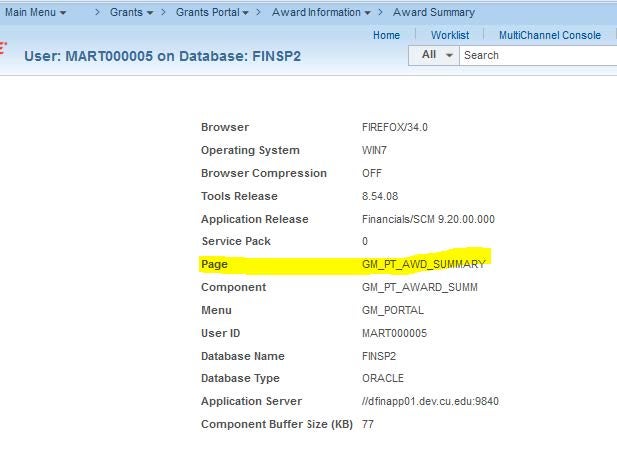Click the Award Summary breadcrumb link
This screenshot has width=617, height=457.
[x=434, y=12]
